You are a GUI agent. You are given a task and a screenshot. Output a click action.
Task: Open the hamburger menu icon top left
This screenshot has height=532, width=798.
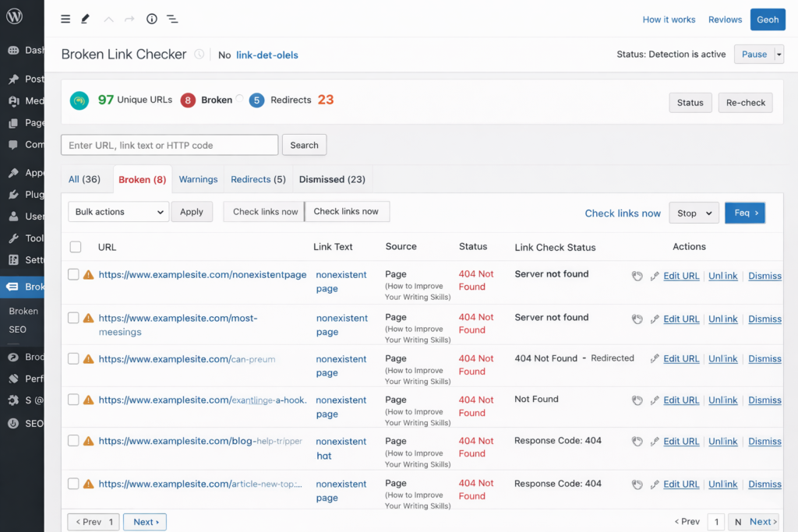(65, 18)
